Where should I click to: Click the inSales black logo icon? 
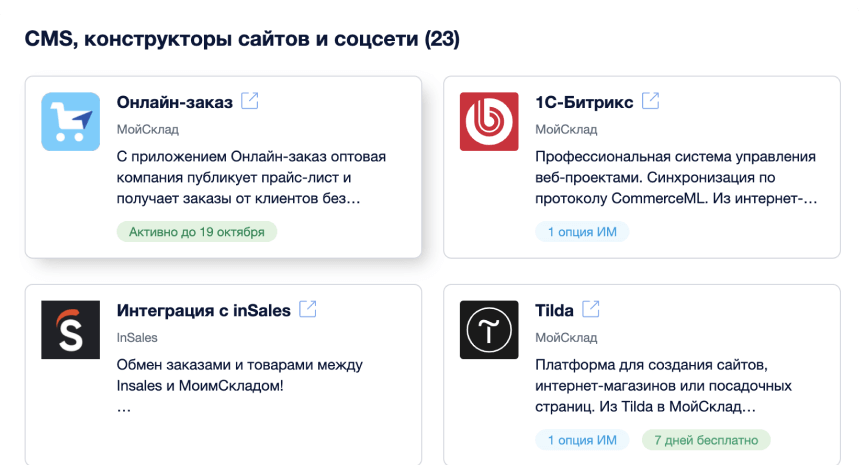70,330
